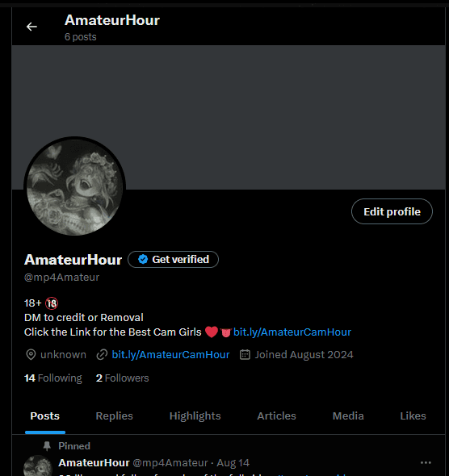Switch to the Replies tab

pos(114,415)
